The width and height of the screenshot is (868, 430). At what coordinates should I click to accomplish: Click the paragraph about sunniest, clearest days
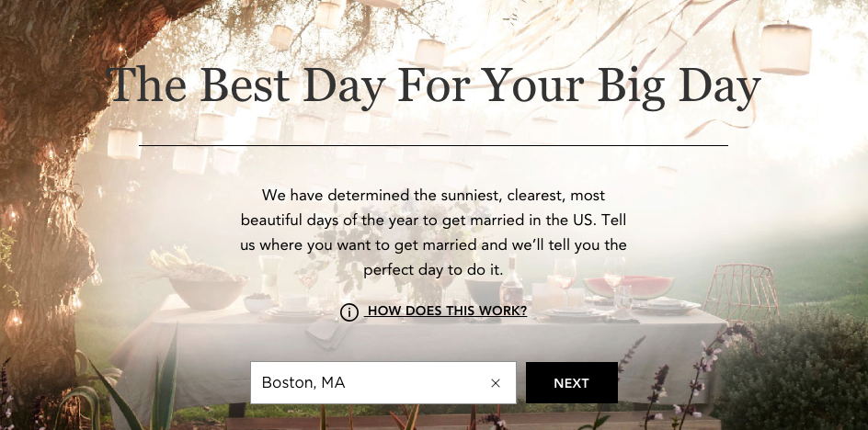click(433, 232)
